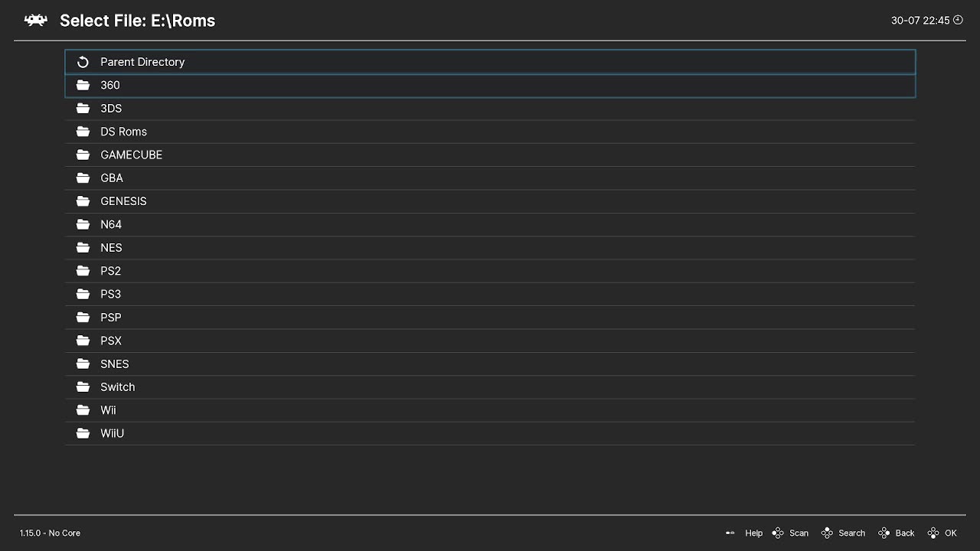Click the Back label in footer

tap(905, 533)
